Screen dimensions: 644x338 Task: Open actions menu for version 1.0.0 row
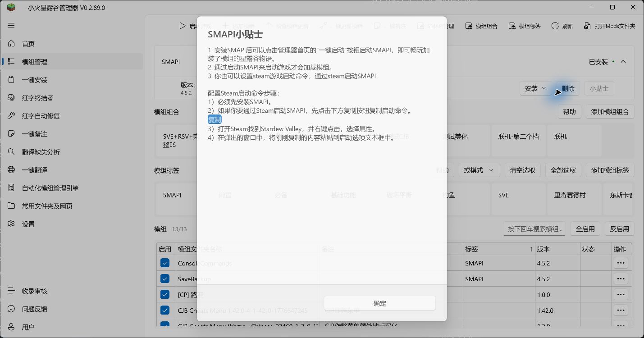621,295
